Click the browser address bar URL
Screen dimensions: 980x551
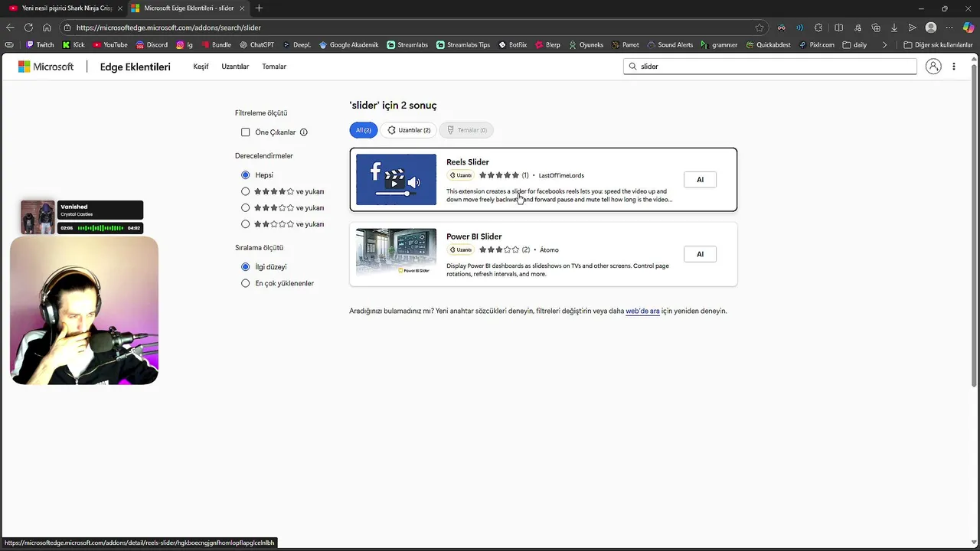(168, 28)
